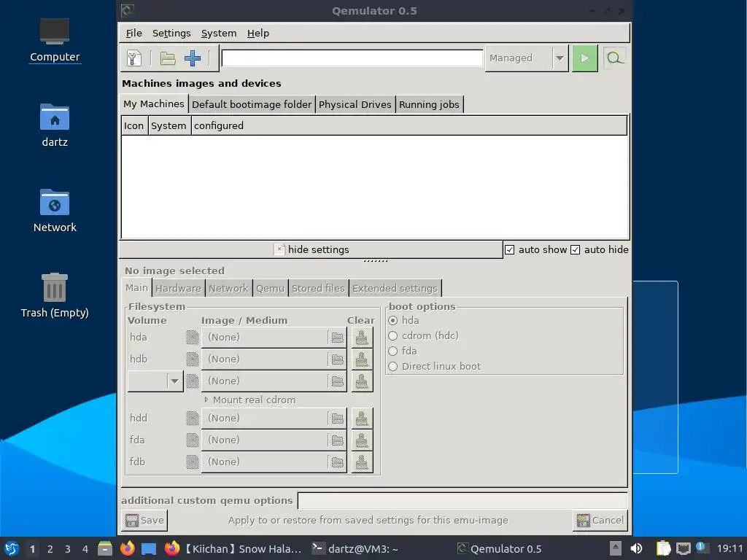747x560 pixels.
Task: Clear the hda image entry
Action: [x=362, y=338]
